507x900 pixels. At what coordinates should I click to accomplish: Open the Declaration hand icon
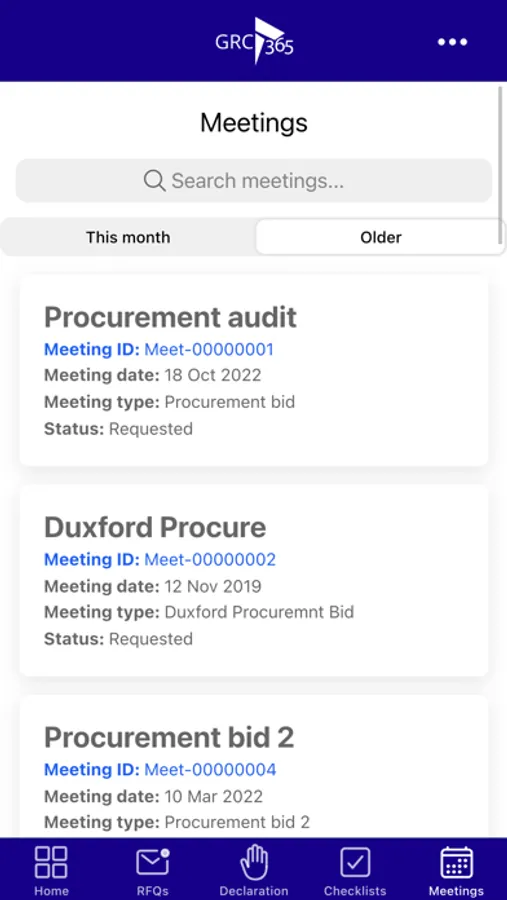[x=254, y=862]
